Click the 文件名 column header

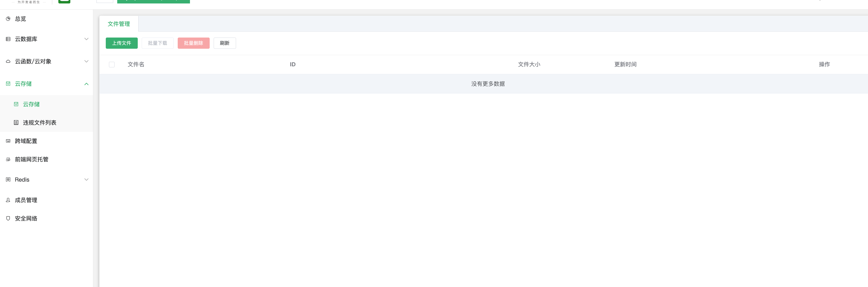136,64
